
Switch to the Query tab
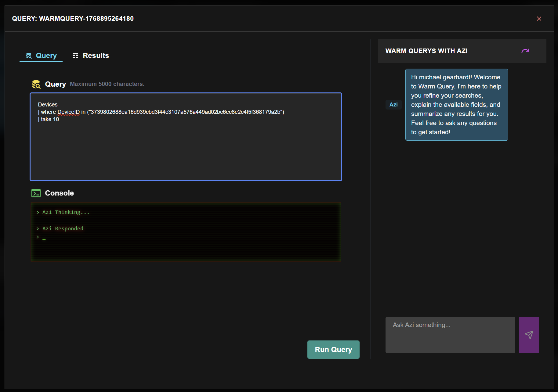pos(41,56)
